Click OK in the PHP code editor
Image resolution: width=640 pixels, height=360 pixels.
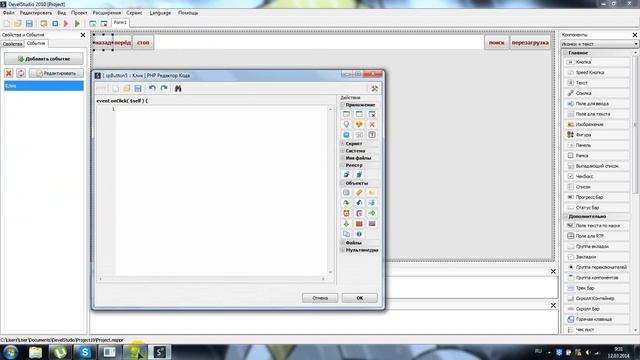pyautogui.click(x=360, y=298)
